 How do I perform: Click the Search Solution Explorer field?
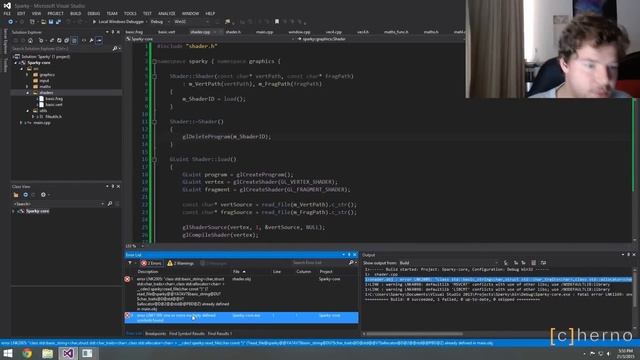pos(61,49)
